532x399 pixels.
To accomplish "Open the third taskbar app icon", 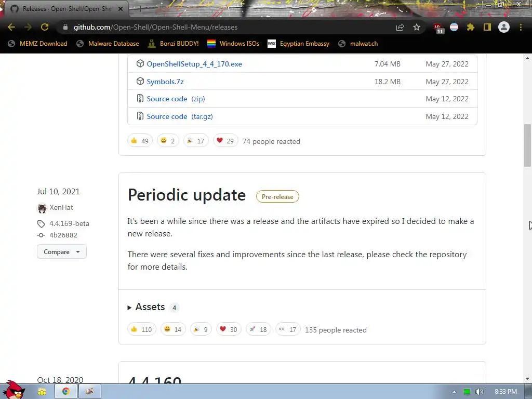I will (89, 392).
